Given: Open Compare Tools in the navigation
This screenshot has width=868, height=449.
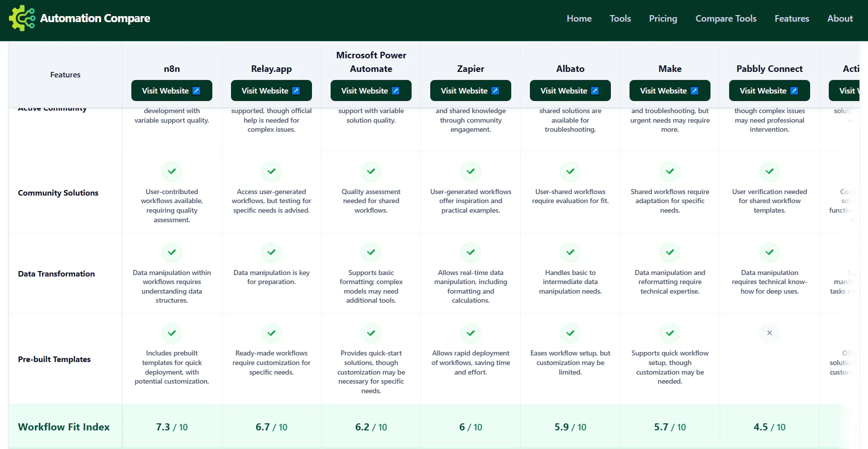Looking at the screenshot, I should (726, 19).
